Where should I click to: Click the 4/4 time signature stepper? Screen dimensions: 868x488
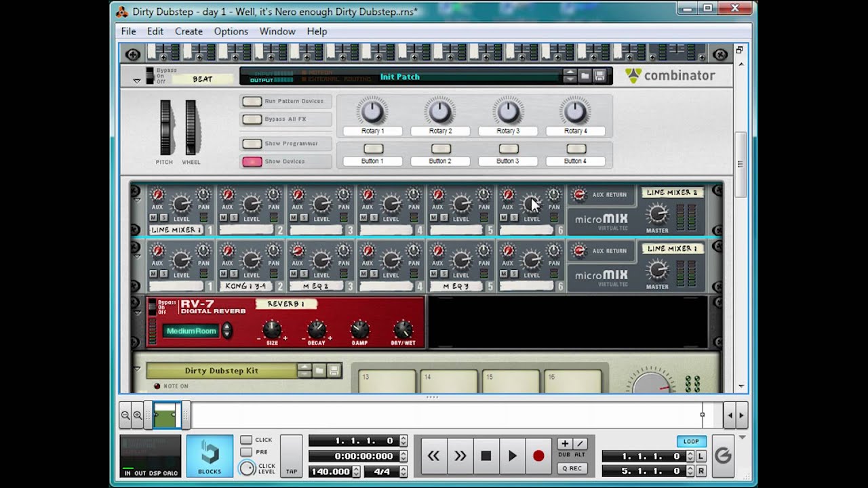[x=403, y=471]
